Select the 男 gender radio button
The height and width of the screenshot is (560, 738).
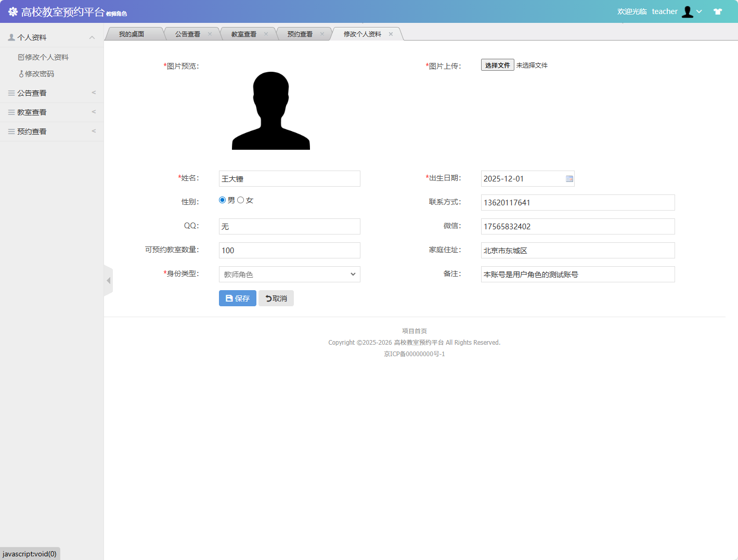tap(222, 199)
